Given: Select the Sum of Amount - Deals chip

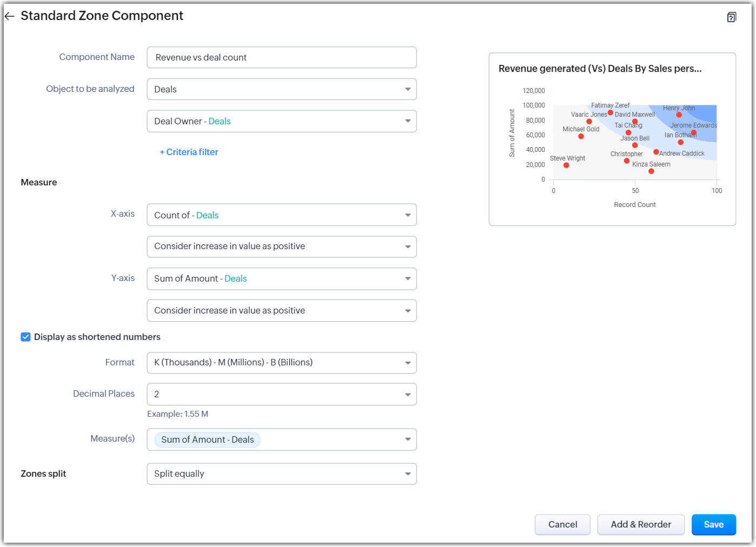Looking at the screenshot, I should 207,440.
